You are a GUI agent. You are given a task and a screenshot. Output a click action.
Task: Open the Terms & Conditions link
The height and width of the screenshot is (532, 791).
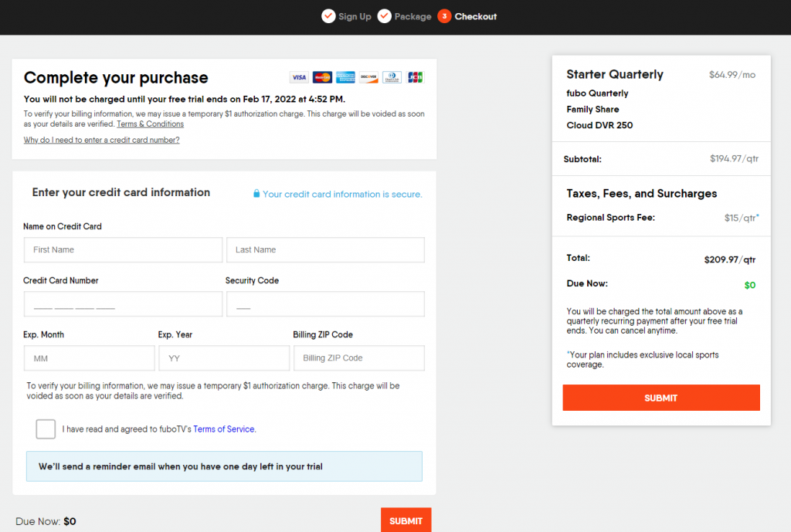(x=151, y=124)
